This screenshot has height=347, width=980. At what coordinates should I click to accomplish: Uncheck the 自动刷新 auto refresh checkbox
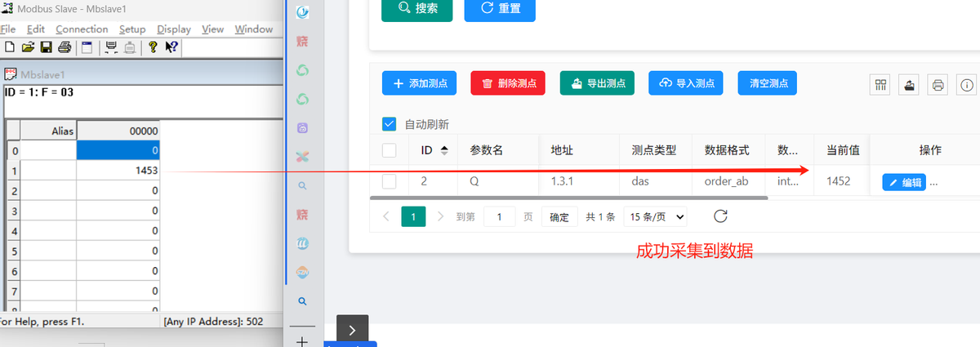click(x=390, y=124)
